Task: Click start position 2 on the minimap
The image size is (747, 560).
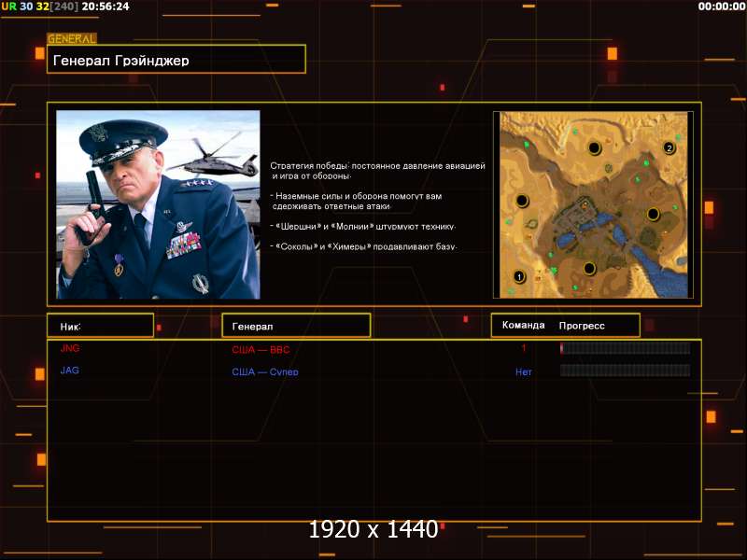Action: point(669,148)
